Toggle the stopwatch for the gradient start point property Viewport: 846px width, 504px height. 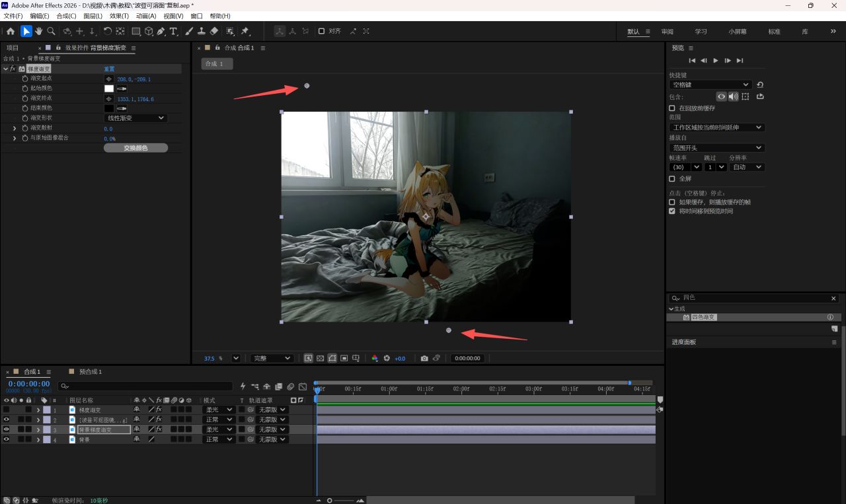(x=25, y=79)
